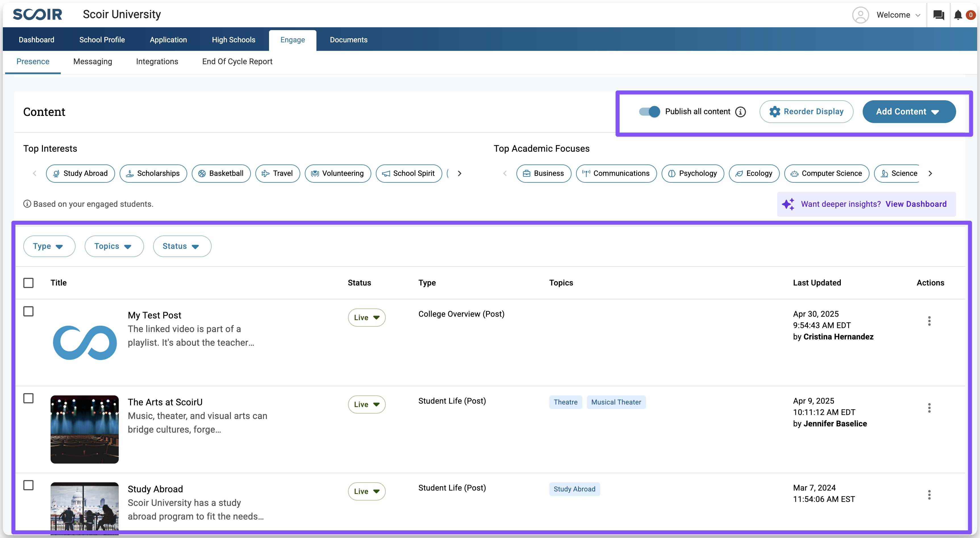Toggle the Publish all content switch
The image size is (980, 538).
(649, 111)
